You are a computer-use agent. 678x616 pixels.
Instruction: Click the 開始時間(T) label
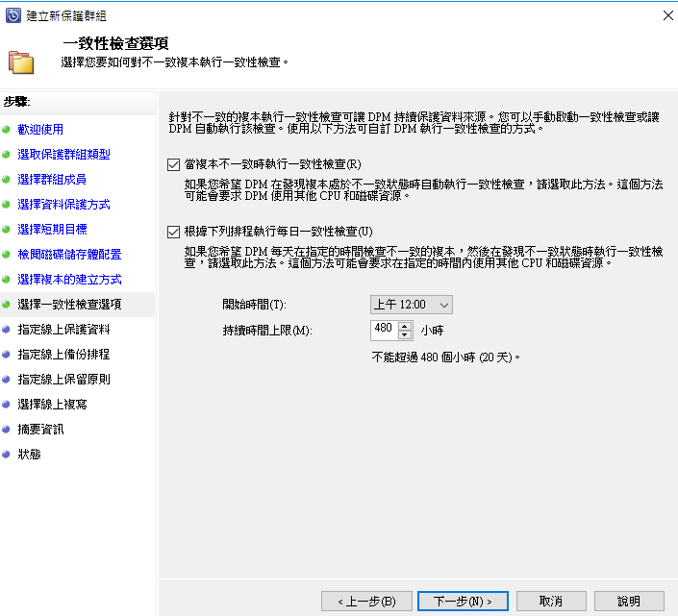(x=254, y=305)
